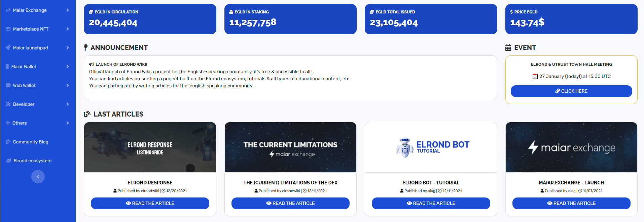Click the Web Wallet icon in sidebar
Screen dimensions: 644x222
point(8,85)
